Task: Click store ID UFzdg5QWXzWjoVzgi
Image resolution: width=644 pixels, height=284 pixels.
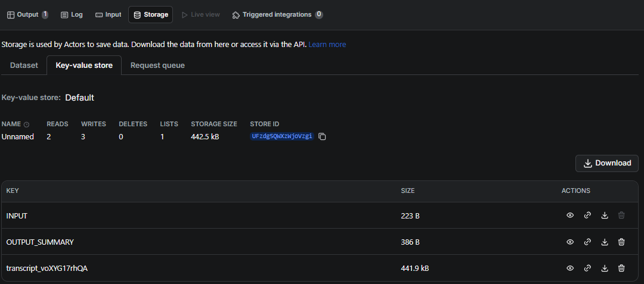Action: (282, 136)
